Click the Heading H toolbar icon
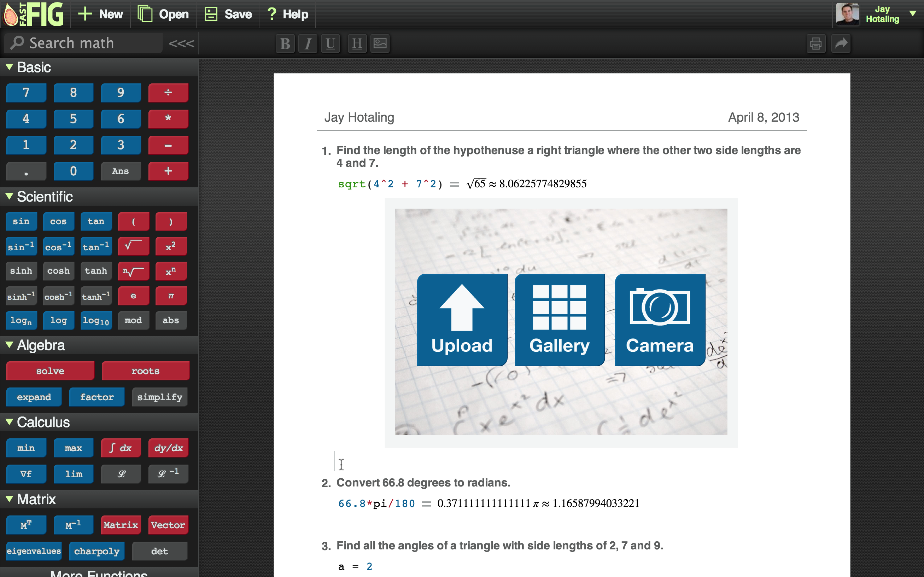Image resolution: width=924 pixels, height=577 pixels. 357,44
